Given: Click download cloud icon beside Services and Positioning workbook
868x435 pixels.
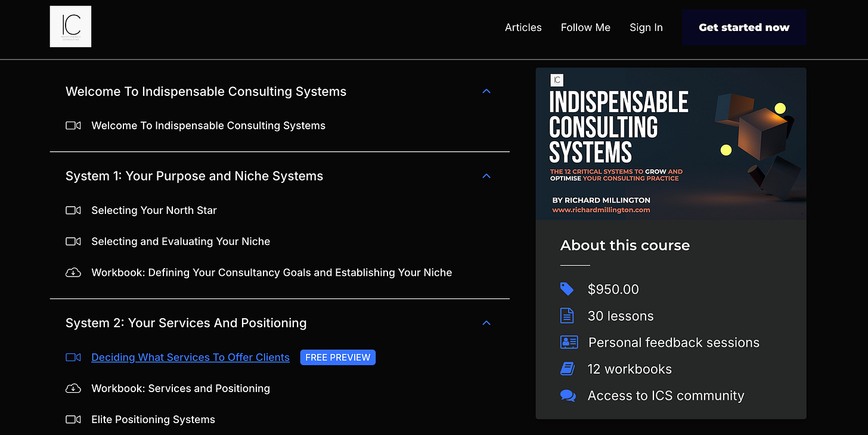Looking at the screenshot, I should [x=73, y=389].
